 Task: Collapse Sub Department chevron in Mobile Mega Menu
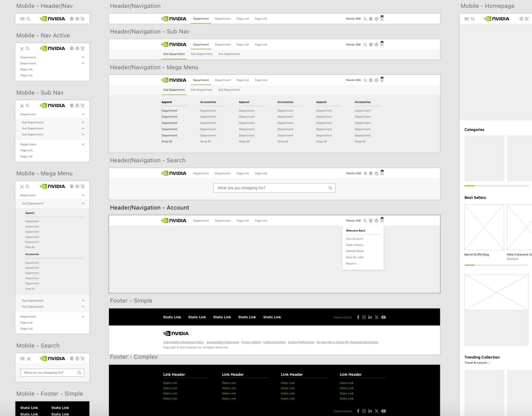(83, 203)
